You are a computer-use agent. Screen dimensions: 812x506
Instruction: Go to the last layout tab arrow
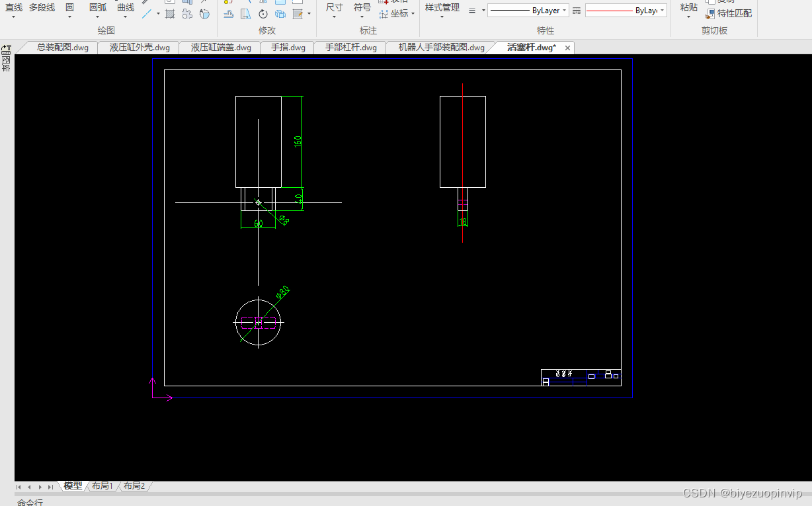tap(50, 487)
